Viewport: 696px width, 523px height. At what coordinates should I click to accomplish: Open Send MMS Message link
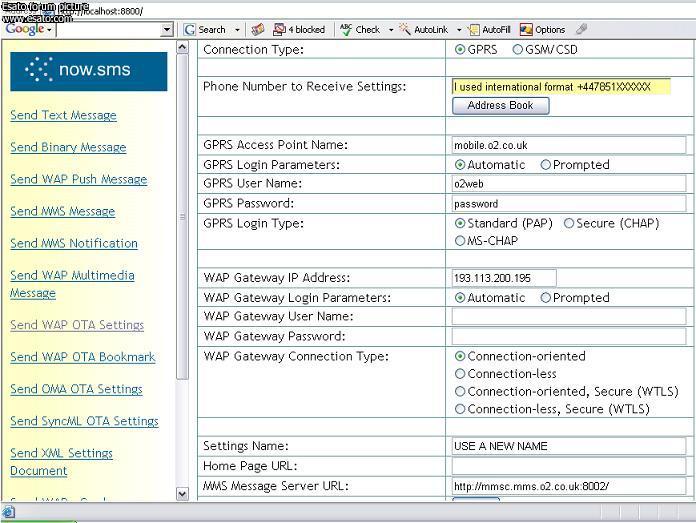(62, 211)
